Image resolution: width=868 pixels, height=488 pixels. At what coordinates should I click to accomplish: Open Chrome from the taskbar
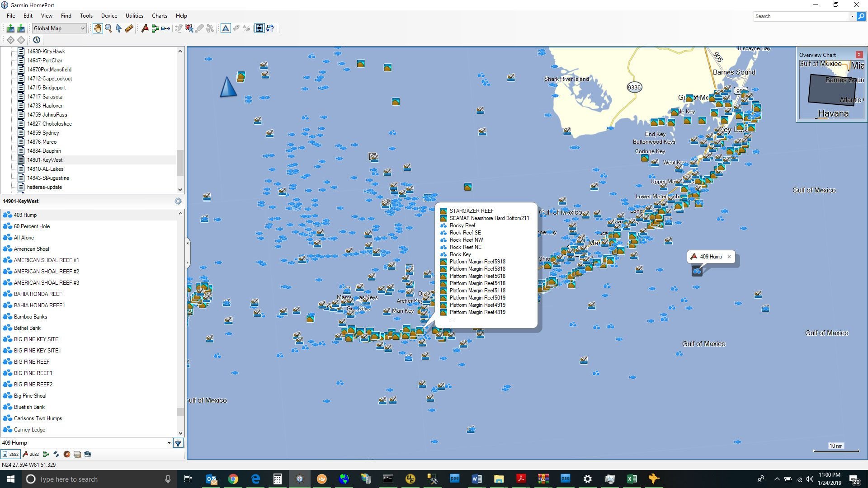click(x=233, y=479)
